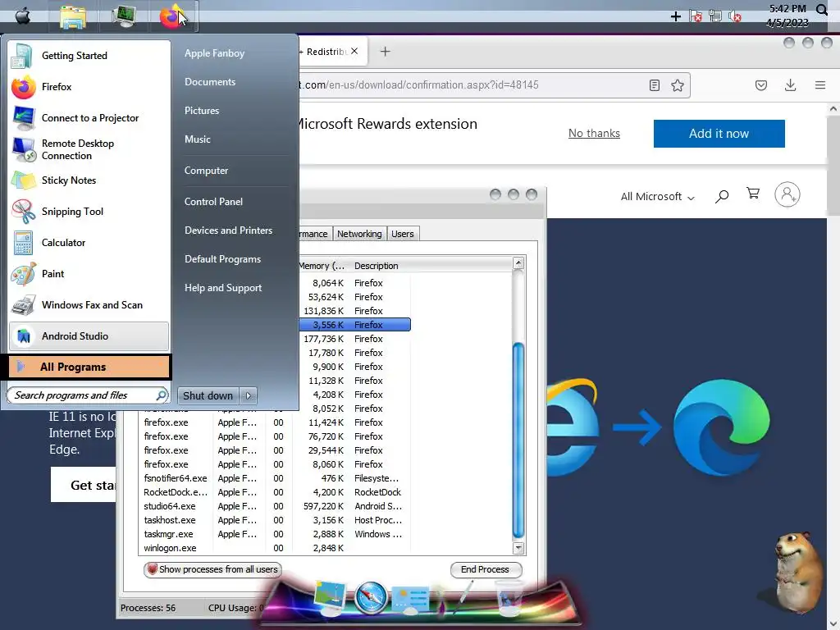The image size is (840, 630).
Task: Launch Firefox from start menu list
Action: 89,87
